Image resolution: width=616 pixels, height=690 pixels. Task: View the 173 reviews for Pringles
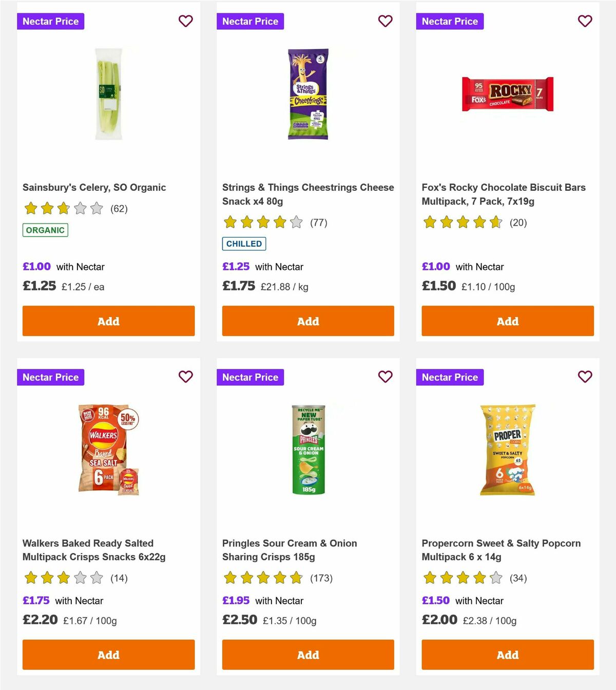pos(321,578)
